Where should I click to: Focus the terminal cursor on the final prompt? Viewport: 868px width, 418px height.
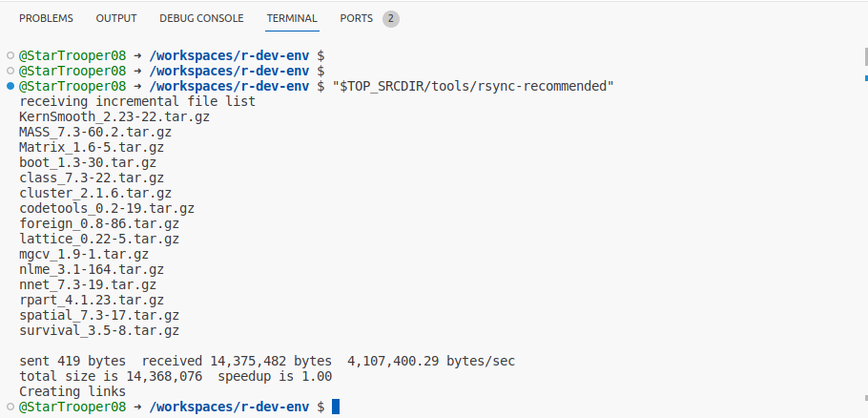point(336,407)
